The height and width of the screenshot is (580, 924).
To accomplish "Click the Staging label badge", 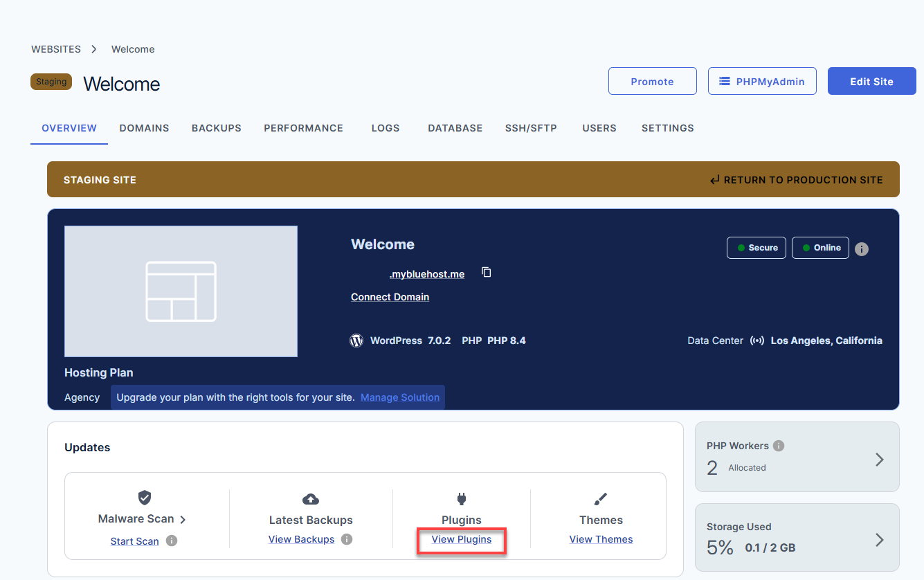I will pos(51,82).
